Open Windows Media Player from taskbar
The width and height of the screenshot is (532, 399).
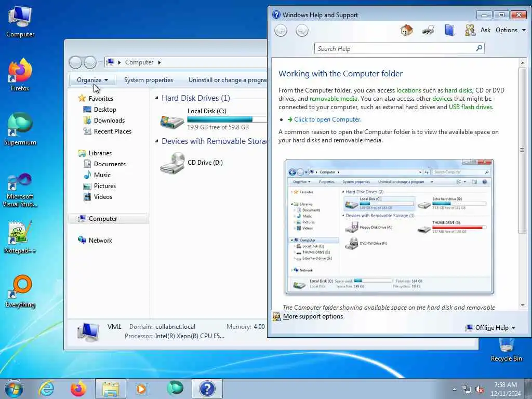pos(141,389)
